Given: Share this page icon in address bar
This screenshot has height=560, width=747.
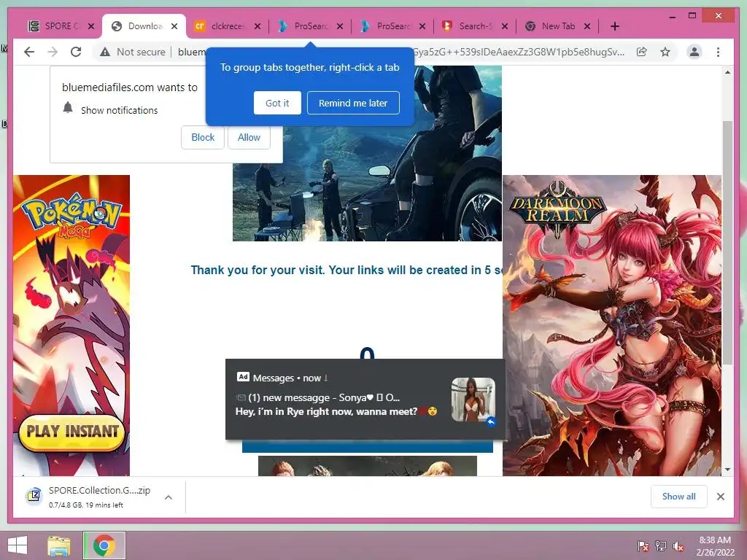Looking at the screenshot, I should 642,52.
